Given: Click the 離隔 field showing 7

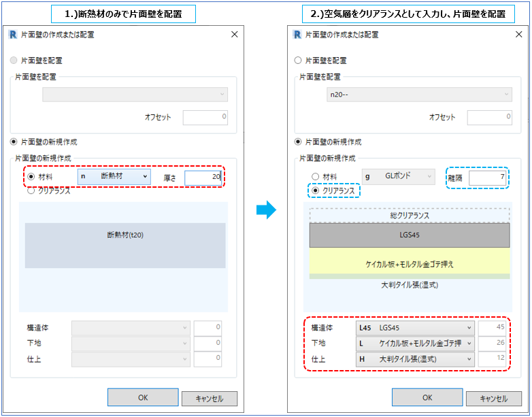Looking at the screenshot, I should coord(487,178).
